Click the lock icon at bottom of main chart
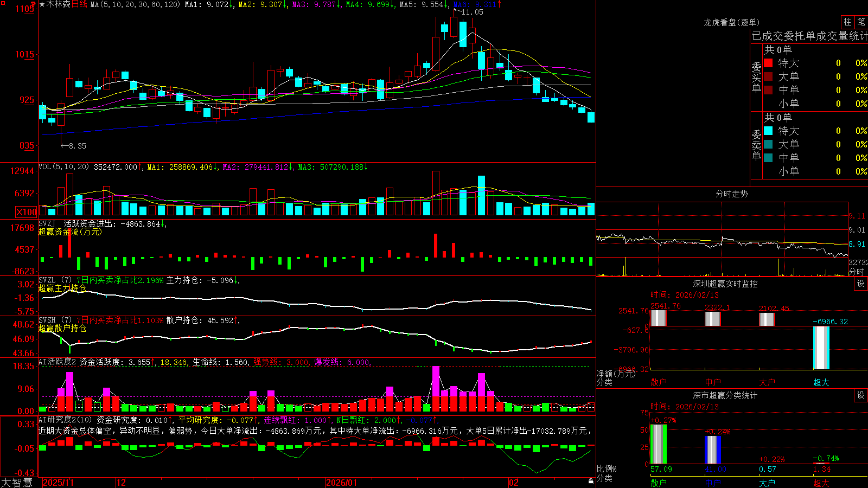The height and width of the screenshot is (488, 868). pos(591,481)
